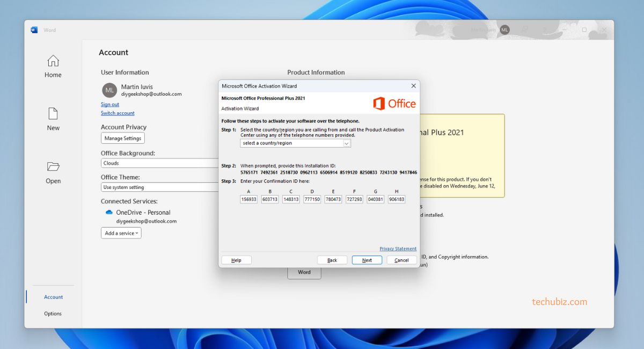Expand the Add a service menu

tap(121, 233)
